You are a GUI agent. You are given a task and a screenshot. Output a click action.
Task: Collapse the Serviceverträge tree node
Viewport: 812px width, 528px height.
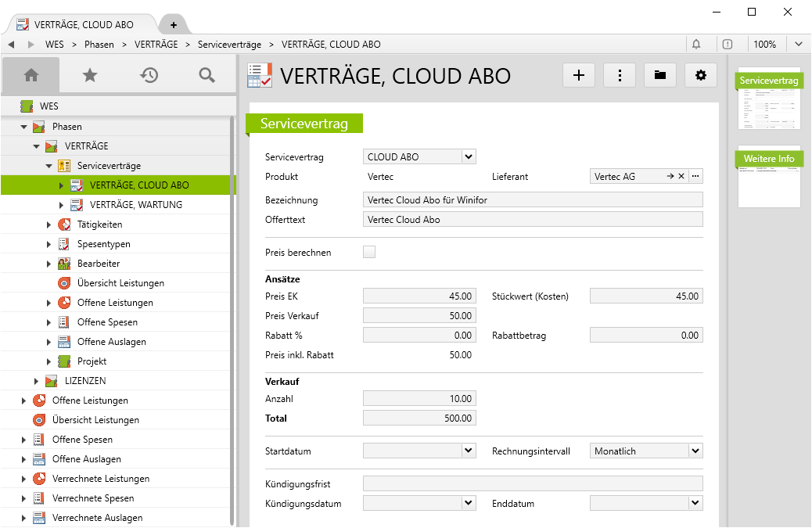click(49, 166)
